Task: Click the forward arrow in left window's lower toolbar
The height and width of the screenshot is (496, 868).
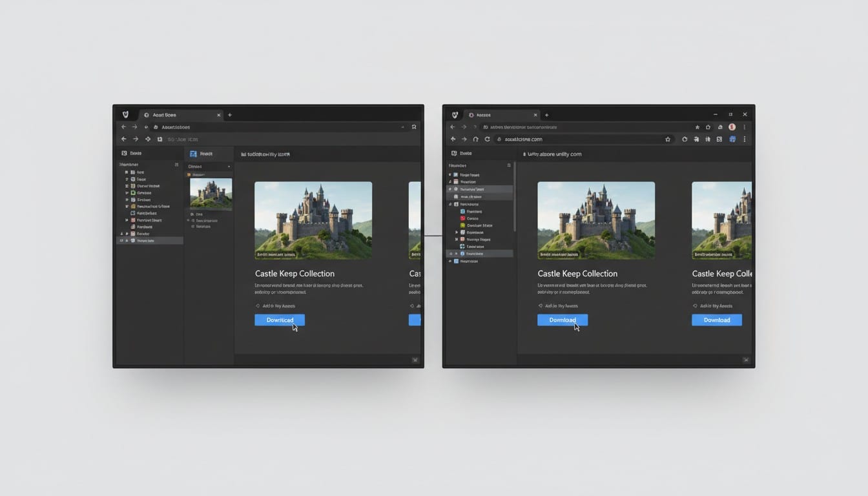Action: (x=136, y=139)
